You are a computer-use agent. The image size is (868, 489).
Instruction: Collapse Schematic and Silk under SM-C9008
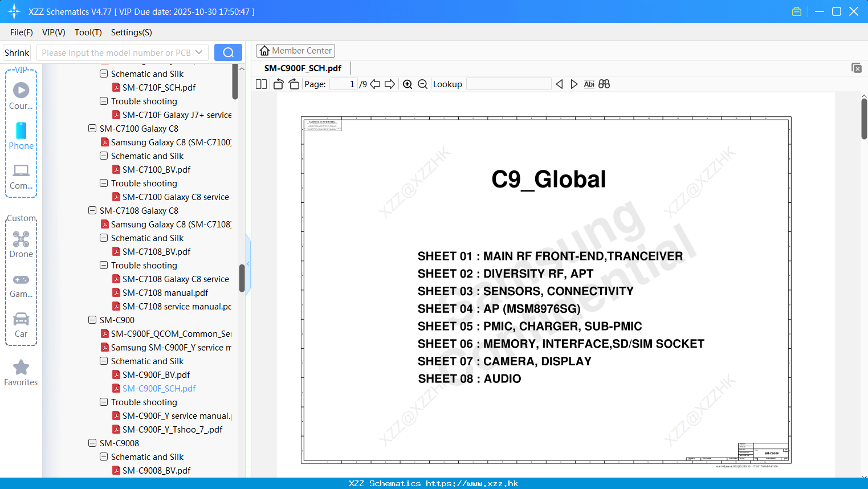point(104,457)
